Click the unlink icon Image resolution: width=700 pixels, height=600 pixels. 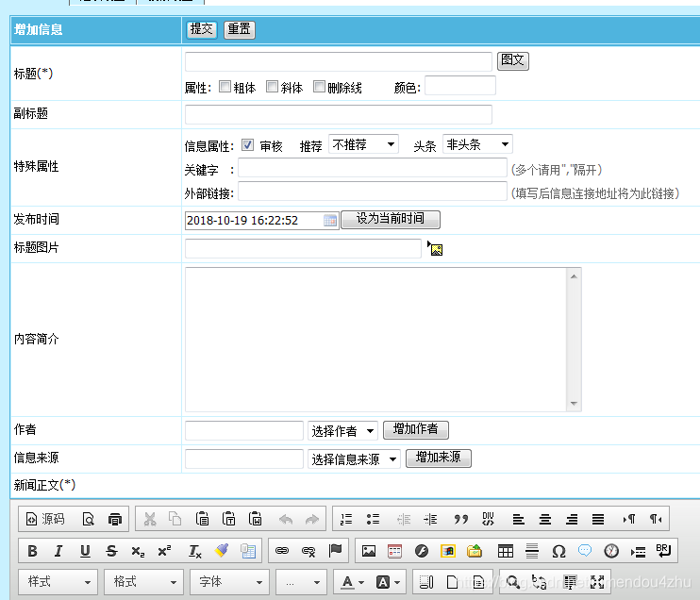pos(308,551)
